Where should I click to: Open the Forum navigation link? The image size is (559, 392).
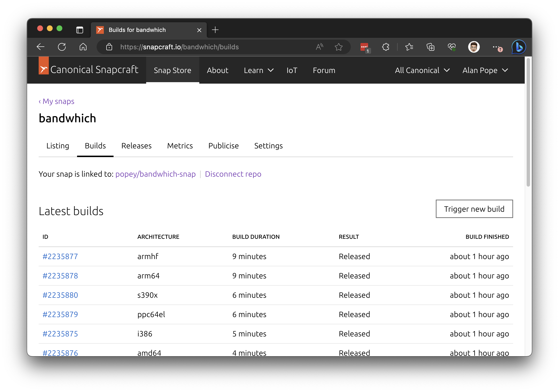(324, 70)
